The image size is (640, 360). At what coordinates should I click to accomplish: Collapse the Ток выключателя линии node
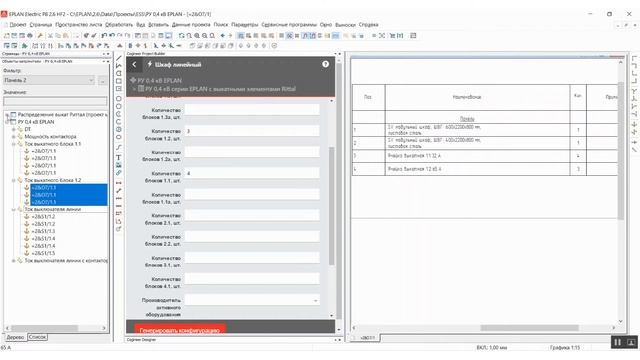13,209
